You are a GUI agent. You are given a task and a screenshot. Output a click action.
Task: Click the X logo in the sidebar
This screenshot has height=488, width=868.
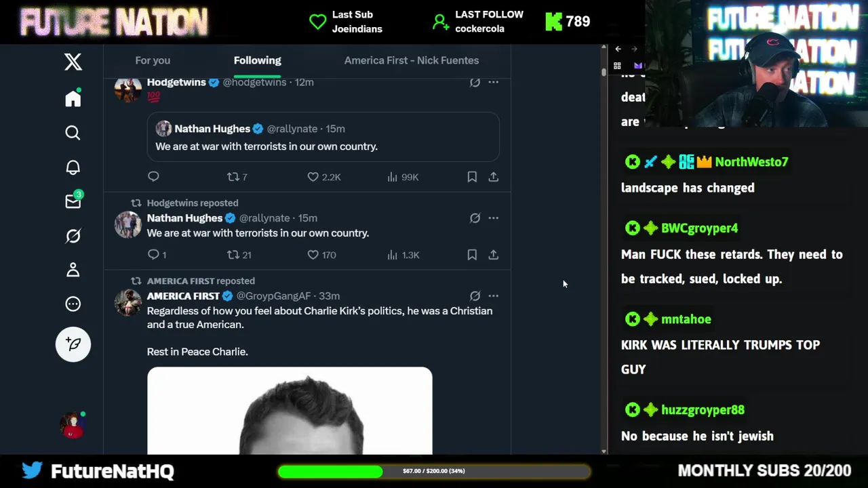point(73,62)
